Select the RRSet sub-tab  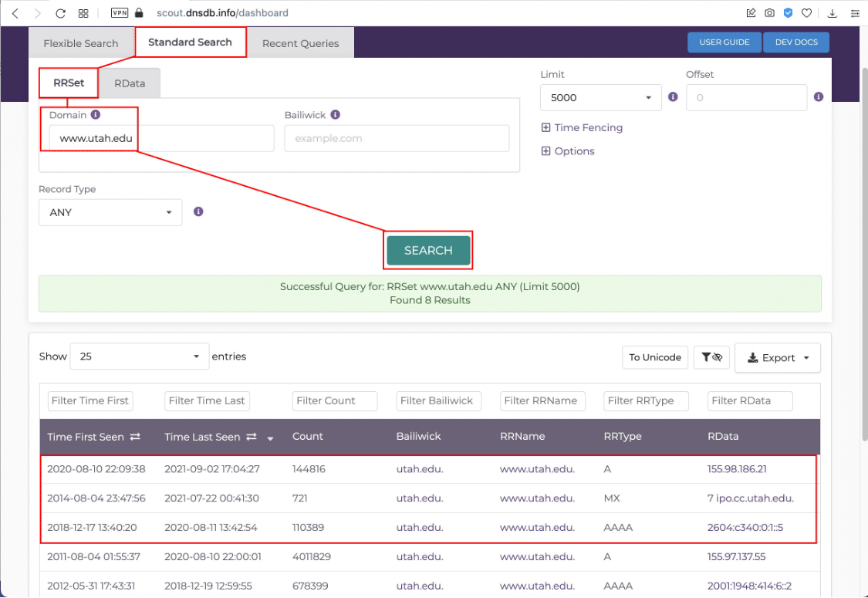coord(69,83)
